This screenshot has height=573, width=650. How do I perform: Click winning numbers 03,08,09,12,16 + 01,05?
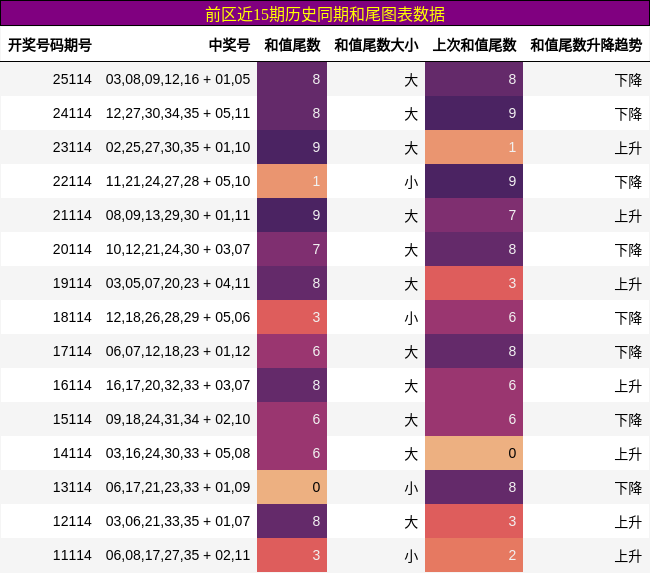tap(178, 79)
